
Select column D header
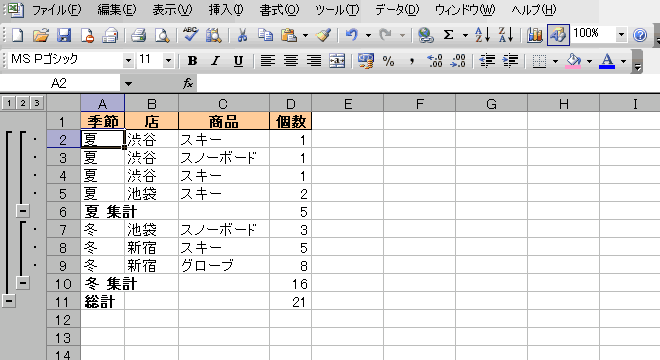(290, 104)
